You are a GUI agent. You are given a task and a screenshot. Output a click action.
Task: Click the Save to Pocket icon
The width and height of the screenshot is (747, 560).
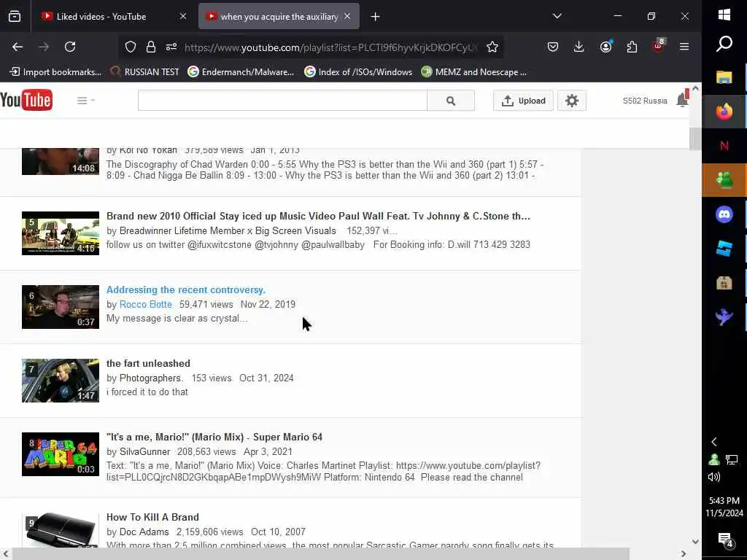[x=553, y=47]
